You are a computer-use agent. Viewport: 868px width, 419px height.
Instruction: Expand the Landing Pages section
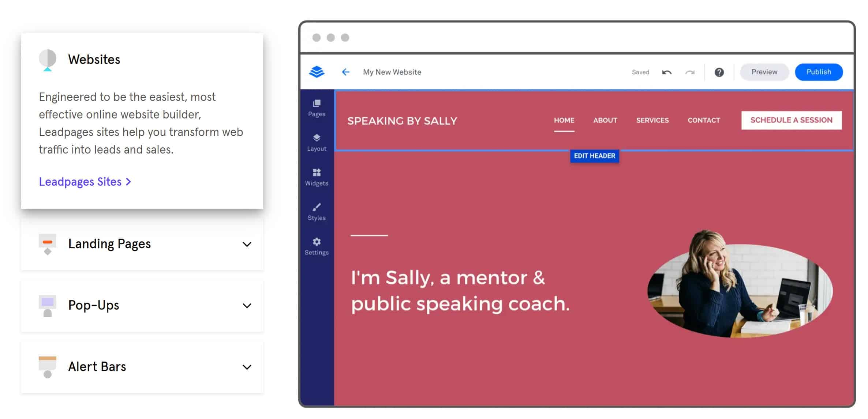coord(247,244)
